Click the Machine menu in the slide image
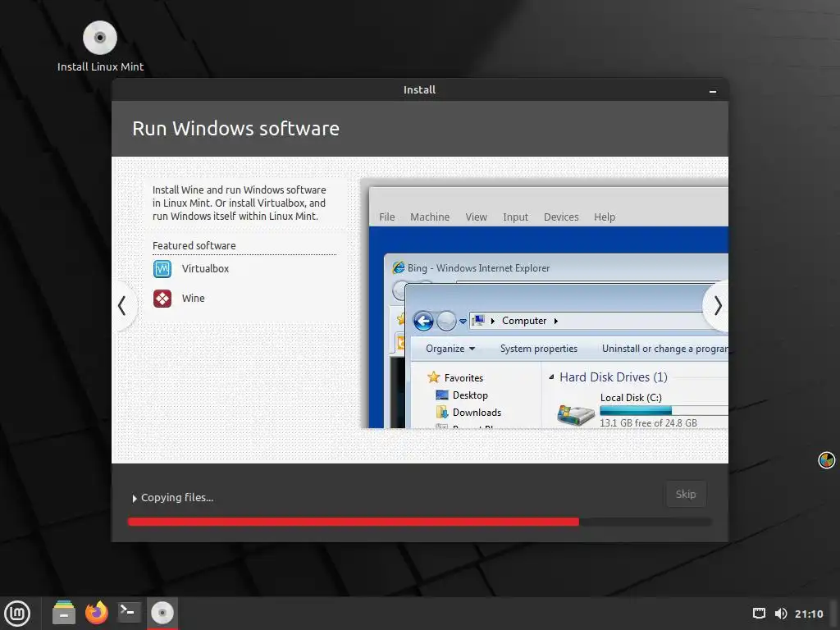 [x=430, y=217]
